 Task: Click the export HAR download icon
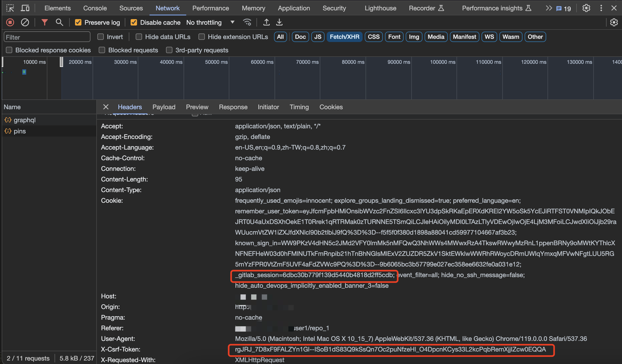coord(279,22)
